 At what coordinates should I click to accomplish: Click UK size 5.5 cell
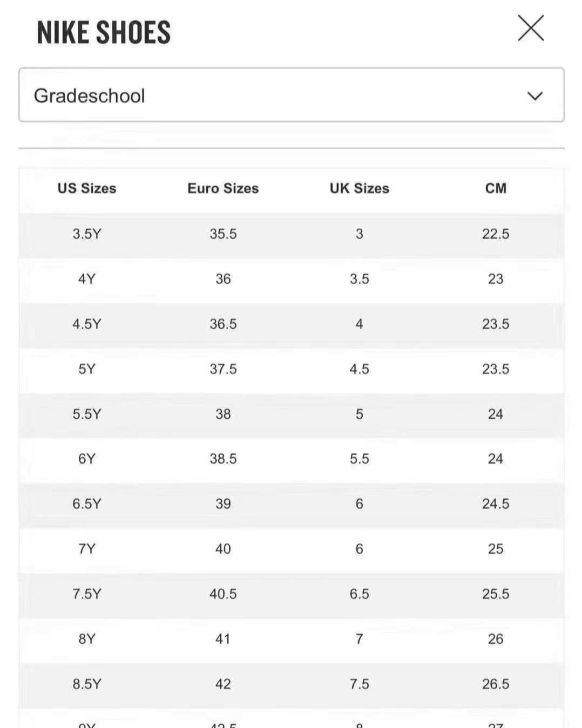(360, 459)
